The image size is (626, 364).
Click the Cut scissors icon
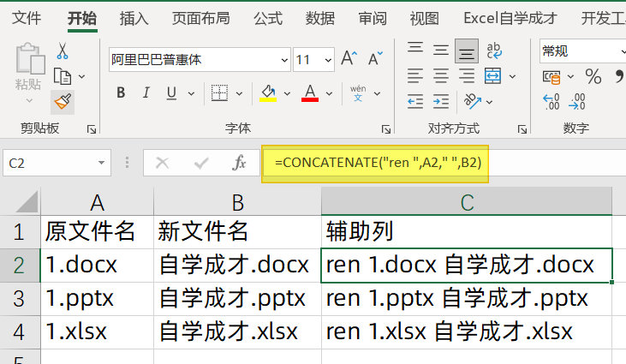click(63, 51)
